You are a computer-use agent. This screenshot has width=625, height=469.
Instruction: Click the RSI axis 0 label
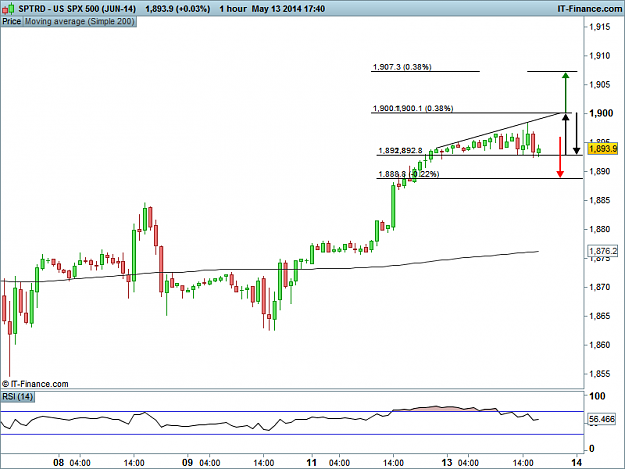pyautogui.click(x=592, y=449)
